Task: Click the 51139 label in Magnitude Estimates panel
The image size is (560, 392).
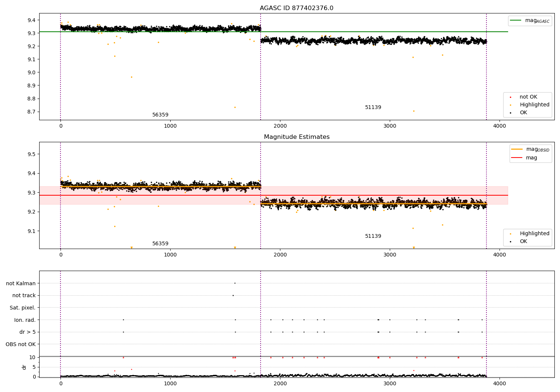Action: pos(373,236)
